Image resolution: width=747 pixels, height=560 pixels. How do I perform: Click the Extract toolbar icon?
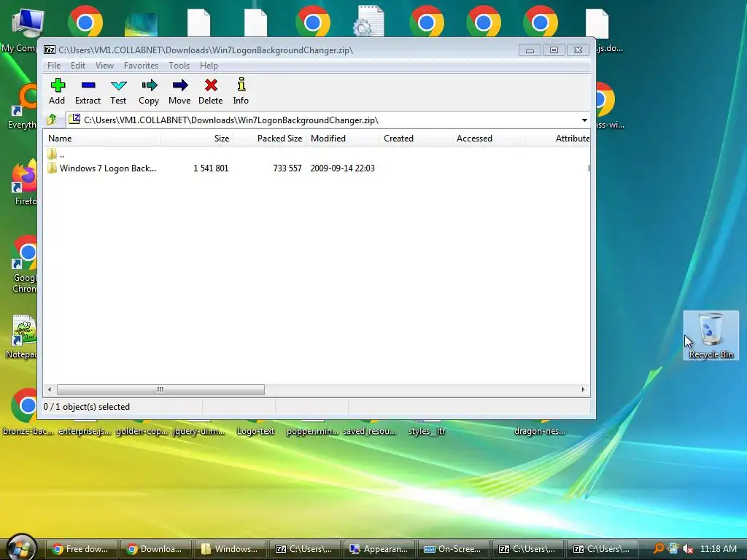click(88, 85)
